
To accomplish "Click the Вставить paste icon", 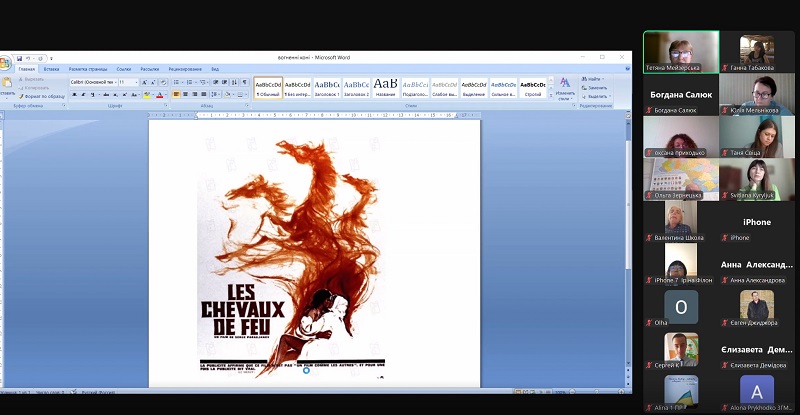I will pyautogui.click(x=7, y=83).
